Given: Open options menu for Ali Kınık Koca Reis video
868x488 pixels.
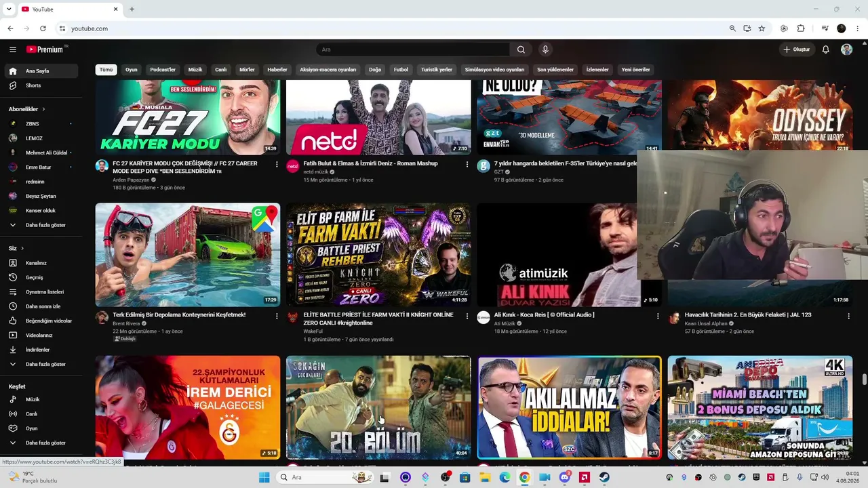Looking at the screenshot, I should click(x=657, y=316).
